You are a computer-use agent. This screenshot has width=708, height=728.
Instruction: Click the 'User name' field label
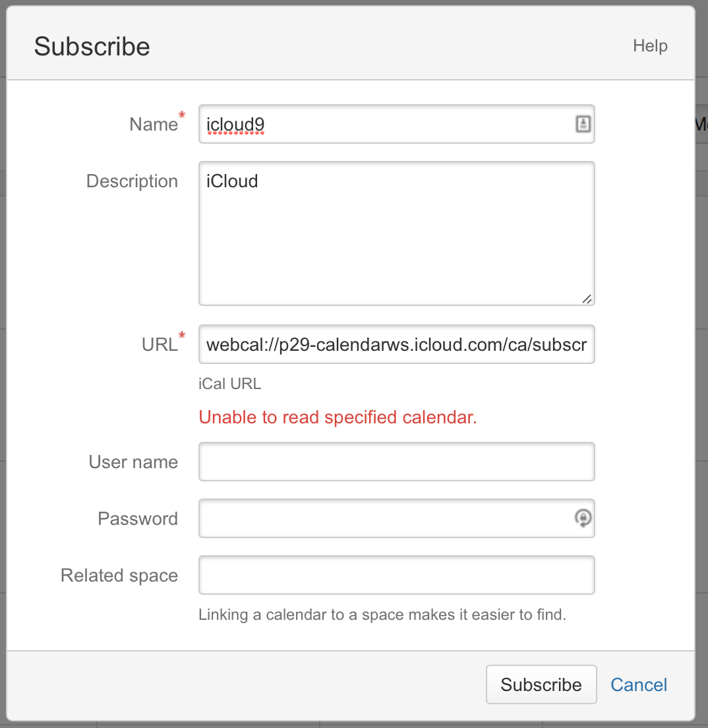133,462
